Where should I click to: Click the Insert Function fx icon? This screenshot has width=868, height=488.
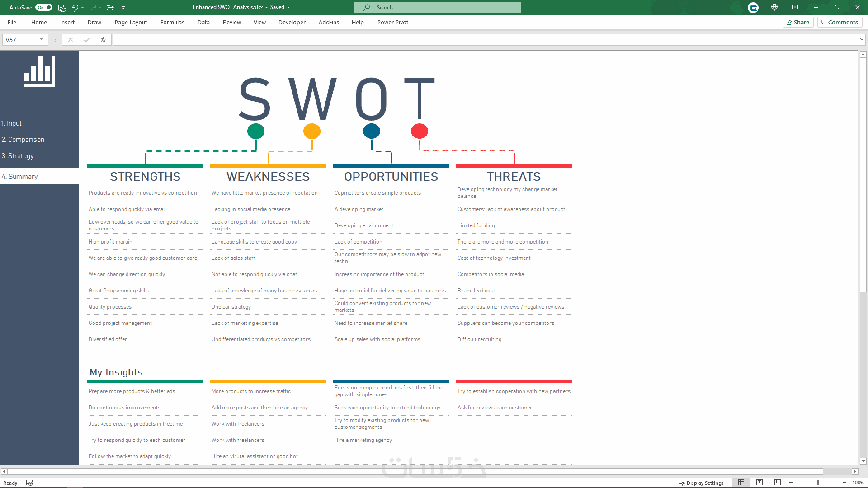[x=103, y=40]
